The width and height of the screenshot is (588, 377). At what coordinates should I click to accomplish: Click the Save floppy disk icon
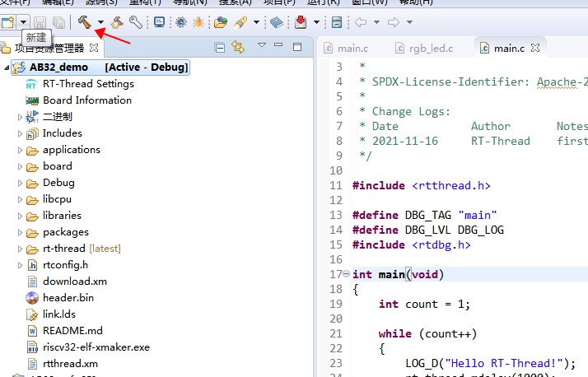tap(40, 22)
